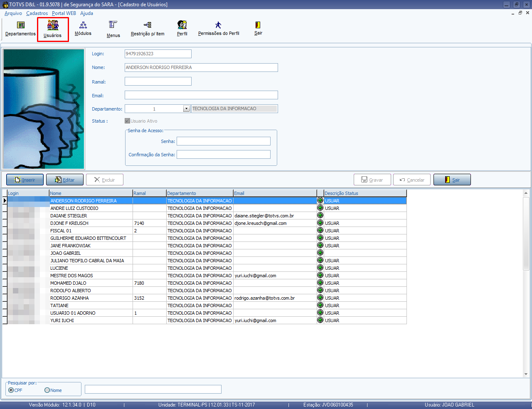Sort by the Nome column header
This screenshot has height=409, width=532.
91,193
